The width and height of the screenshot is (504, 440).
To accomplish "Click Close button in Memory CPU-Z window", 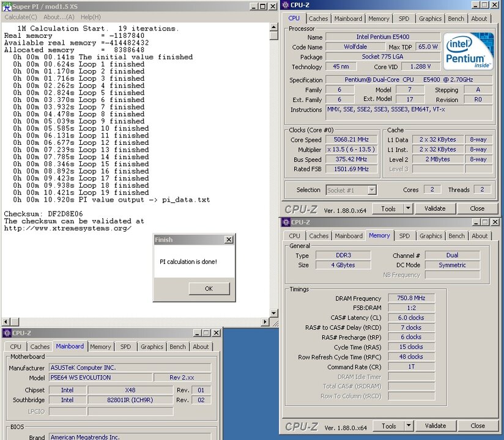I will [478, 426].
